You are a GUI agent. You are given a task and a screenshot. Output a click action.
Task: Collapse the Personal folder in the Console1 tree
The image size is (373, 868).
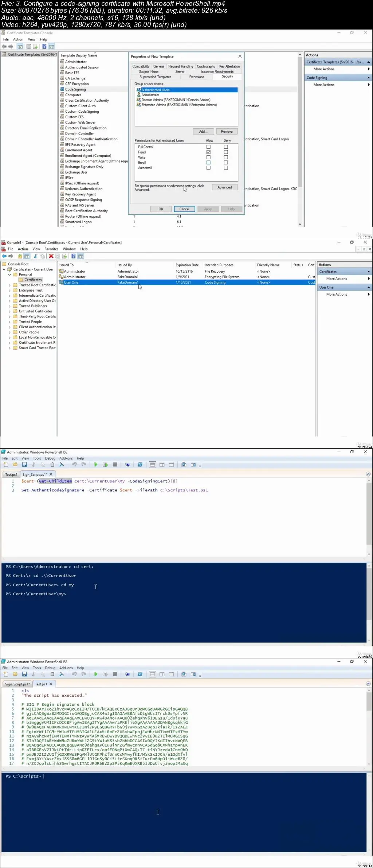(x=9, y=275)
